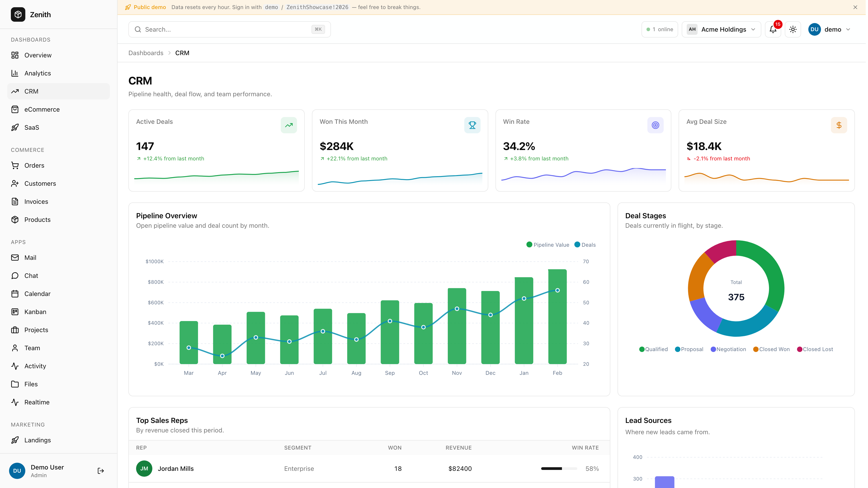The width and height of the screenshot is (868, 488).
Task: Focus the Search input field
Action: coord(229,29)
